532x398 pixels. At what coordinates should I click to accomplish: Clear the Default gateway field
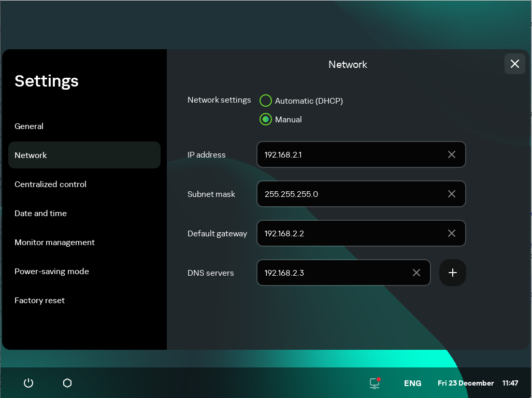(451, 233)
